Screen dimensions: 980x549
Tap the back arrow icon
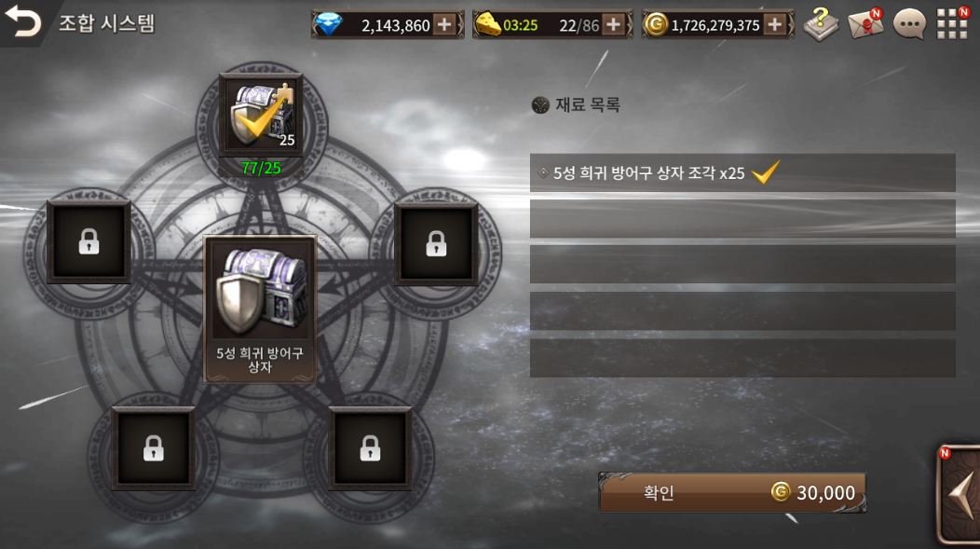[22, 21]
